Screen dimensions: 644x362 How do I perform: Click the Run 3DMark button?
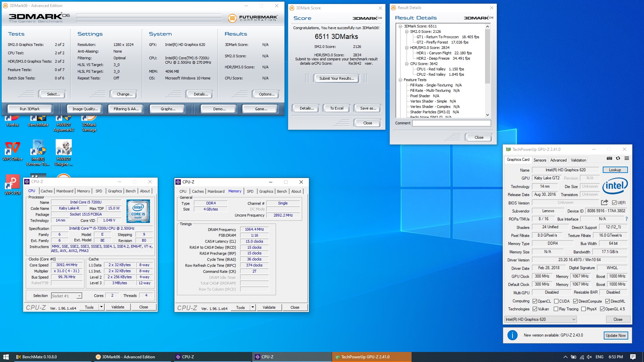(x=30, y=109)
